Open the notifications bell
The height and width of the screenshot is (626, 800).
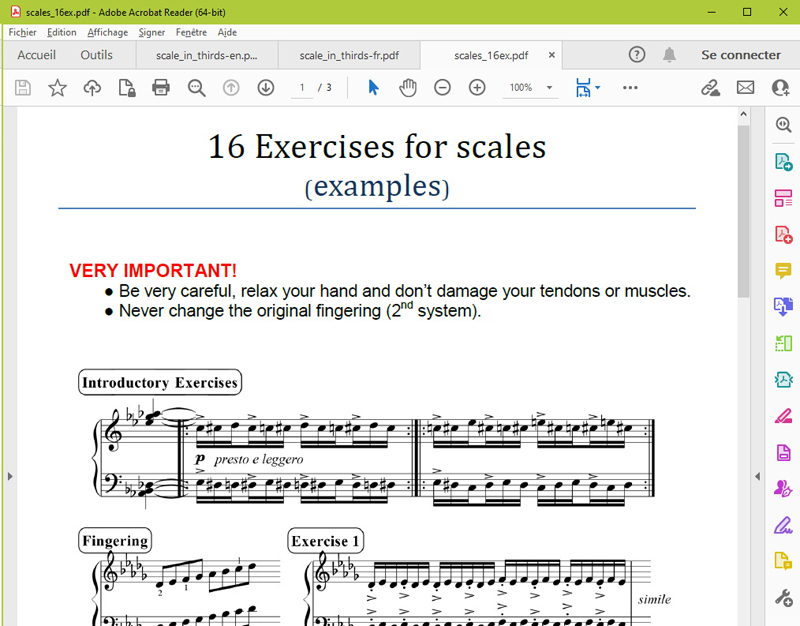(x=669, y=55)
